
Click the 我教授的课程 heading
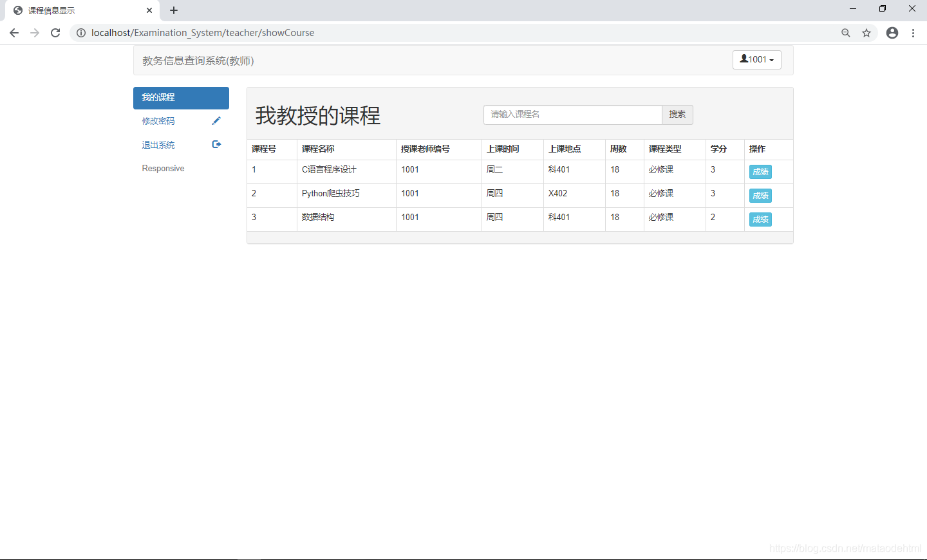pos(318,116)
